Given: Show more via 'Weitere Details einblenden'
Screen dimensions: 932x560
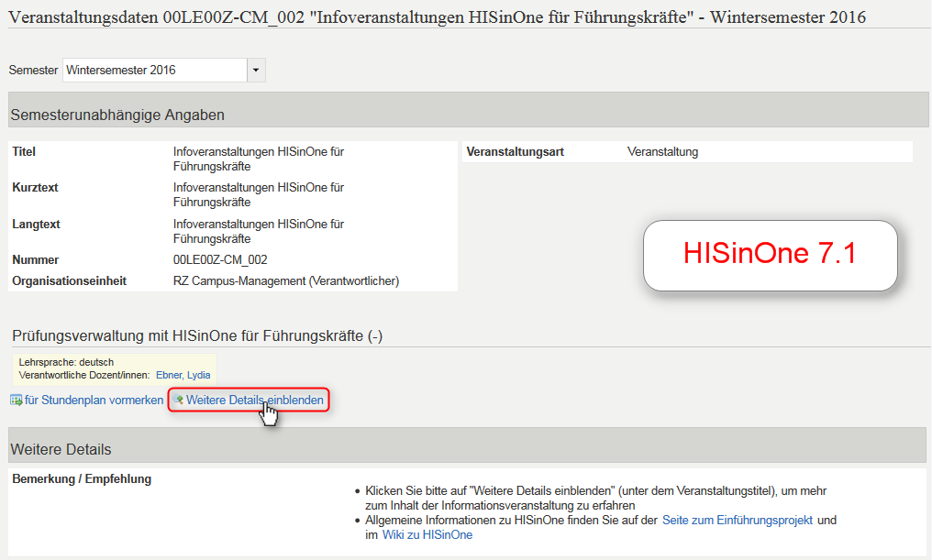Looking at the screenshot, I should [255, 401].
